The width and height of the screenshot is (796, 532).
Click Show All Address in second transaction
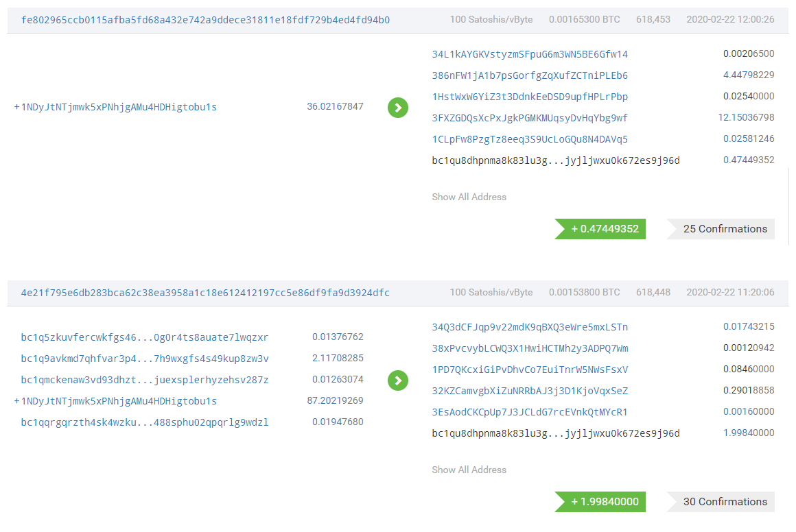coord(469,470)
